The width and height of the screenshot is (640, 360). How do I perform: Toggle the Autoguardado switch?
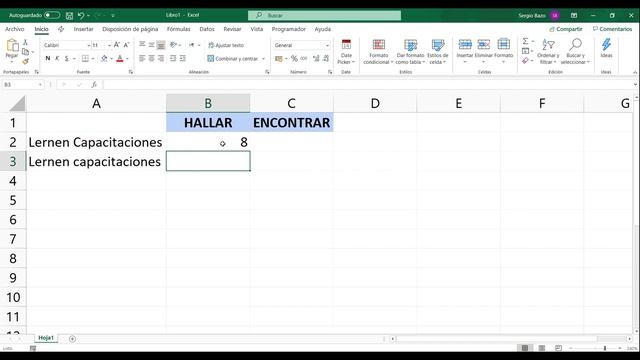52,15
